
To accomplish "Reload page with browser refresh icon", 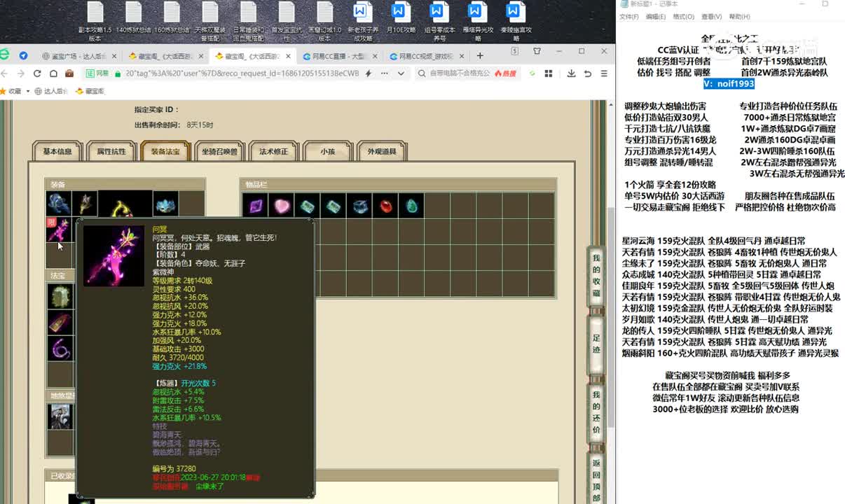I will point(37,73).
